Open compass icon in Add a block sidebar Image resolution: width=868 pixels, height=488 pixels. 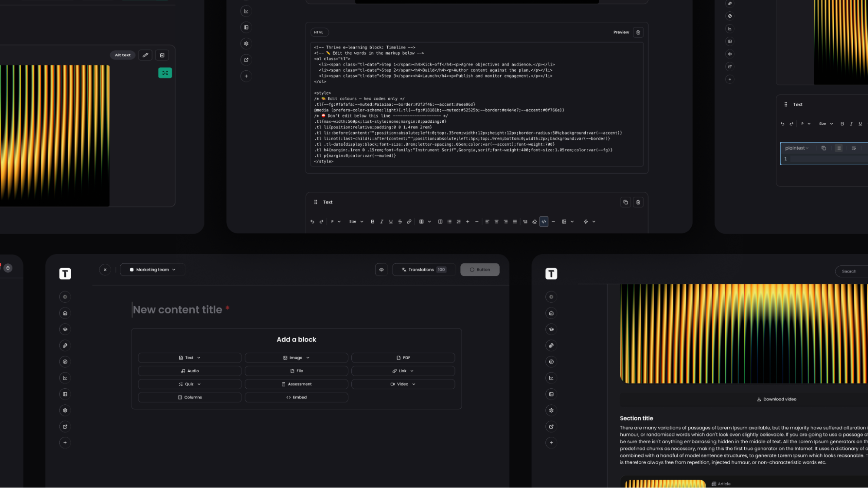click(65, 362)
